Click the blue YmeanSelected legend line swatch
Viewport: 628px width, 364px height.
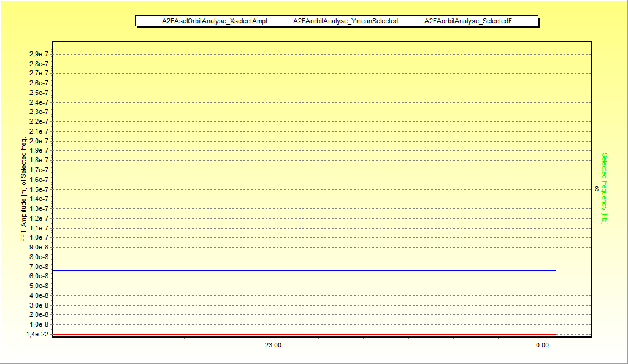pos(280,21)
